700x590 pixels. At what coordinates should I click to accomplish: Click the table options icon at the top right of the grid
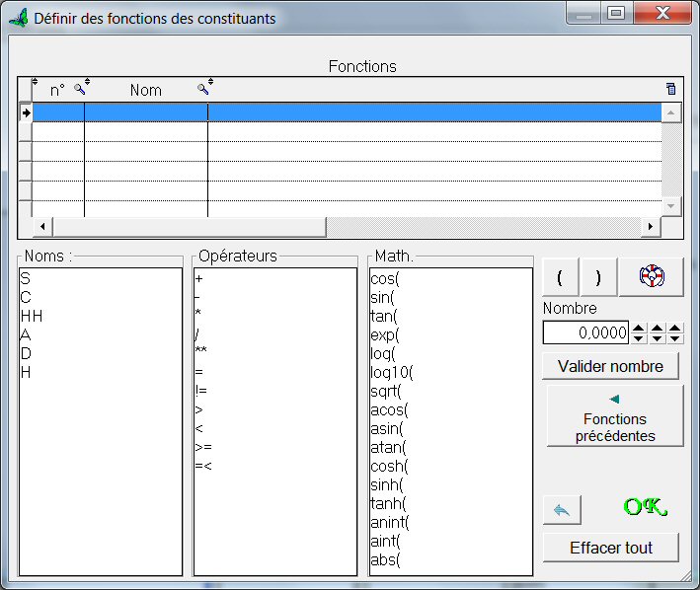tap(670, 89)
